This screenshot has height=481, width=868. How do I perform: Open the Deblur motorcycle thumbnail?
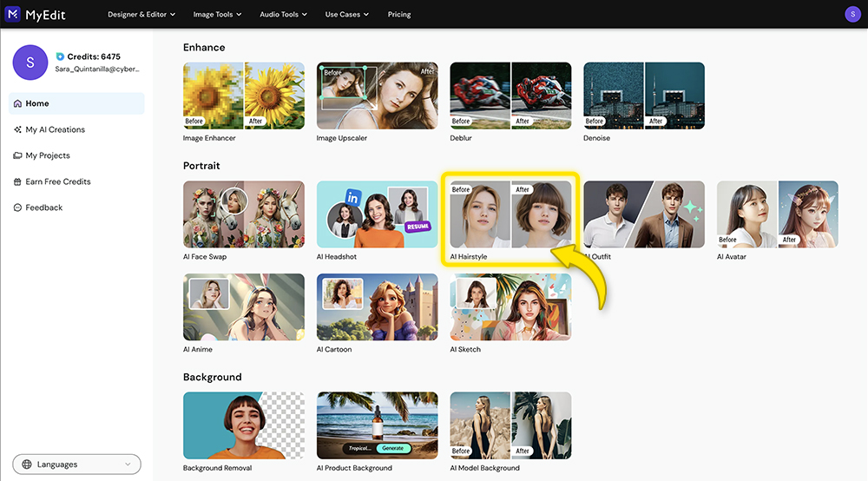coord(510,96)
